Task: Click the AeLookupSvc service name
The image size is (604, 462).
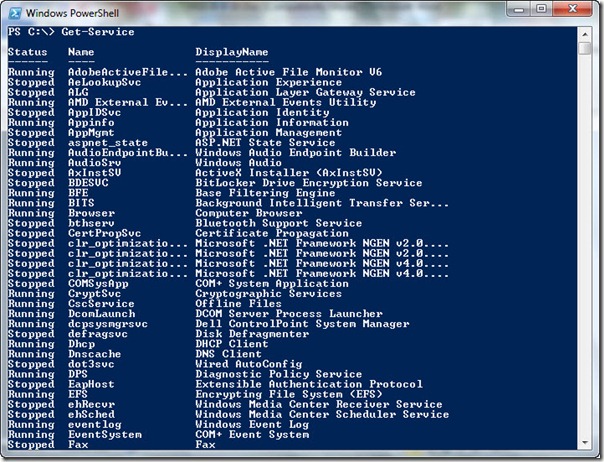Action: tap(104, 82)
